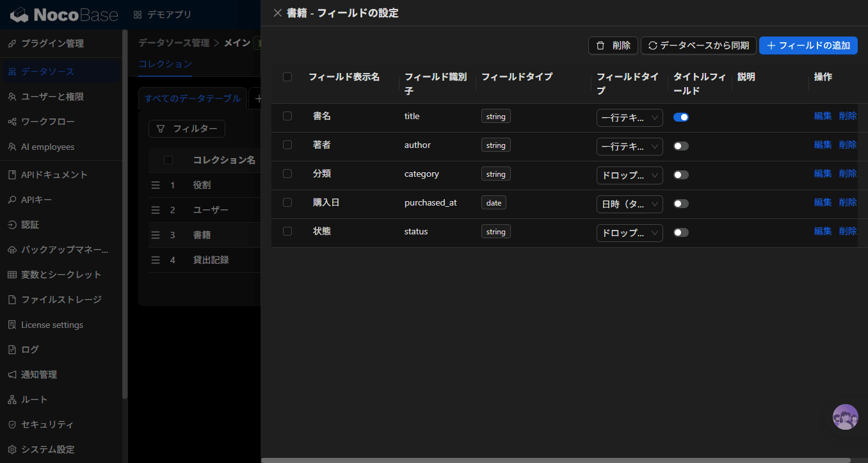
Task: Click the drag handle of 書籍 row
Action: pyautogui.click(x=156, y=235)
